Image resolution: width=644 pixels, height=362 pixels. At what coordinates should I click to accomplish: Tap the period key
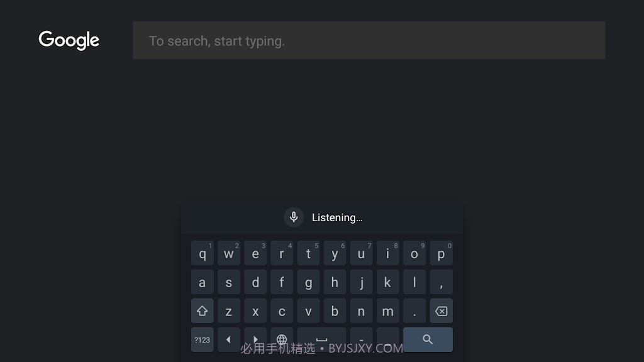point(414,310)
